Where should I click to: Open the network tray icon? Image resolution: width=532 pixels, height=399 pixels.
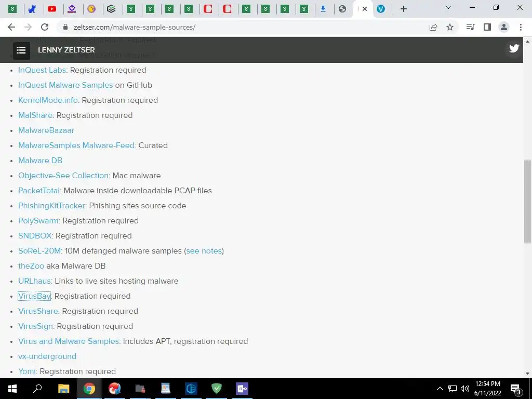453,389
